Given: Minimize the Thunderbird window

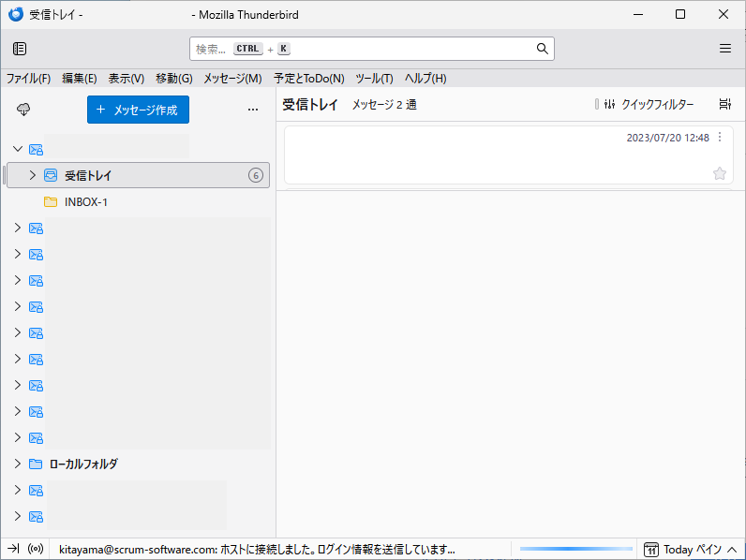Looking at the screenshot, I should point(638,14).
